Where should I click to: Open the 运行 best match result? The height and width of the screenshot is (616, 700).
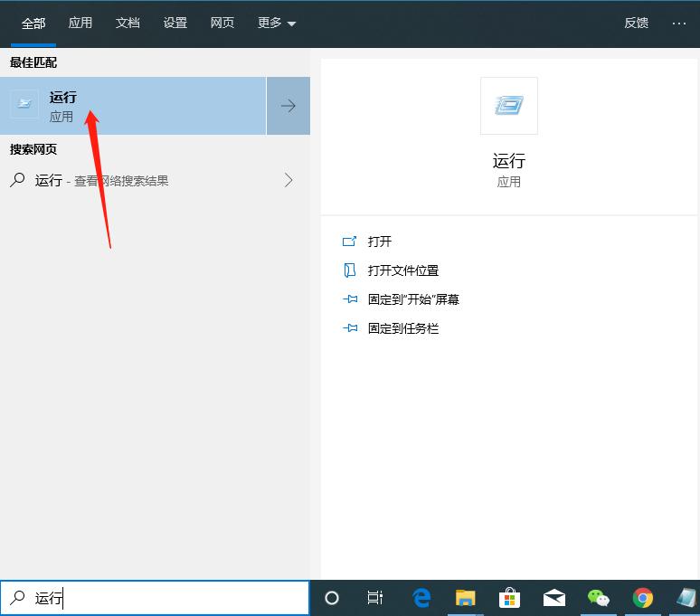click(133, 106)
